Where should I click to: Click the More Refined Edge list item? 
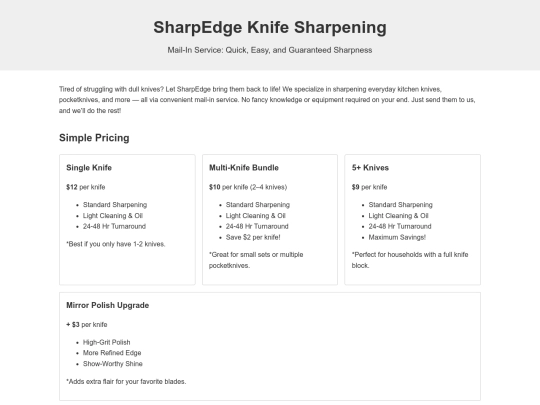[x=112, y=353]
